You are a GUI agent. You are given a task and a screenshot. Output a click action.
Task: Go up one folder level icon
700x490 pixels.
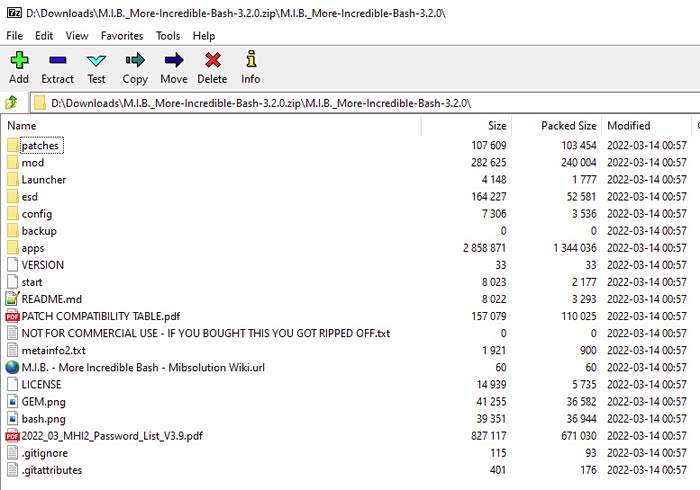[12, 103]
